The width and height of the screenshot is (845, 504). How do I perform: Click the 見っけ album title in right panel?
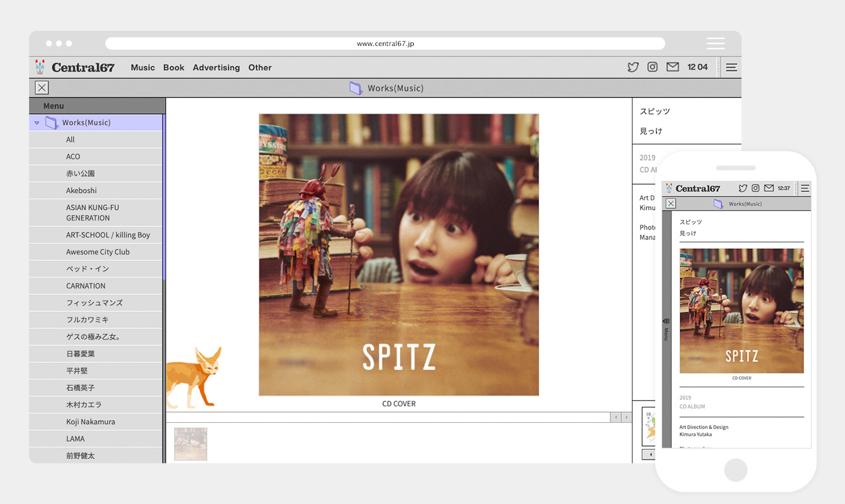[651, 131]
